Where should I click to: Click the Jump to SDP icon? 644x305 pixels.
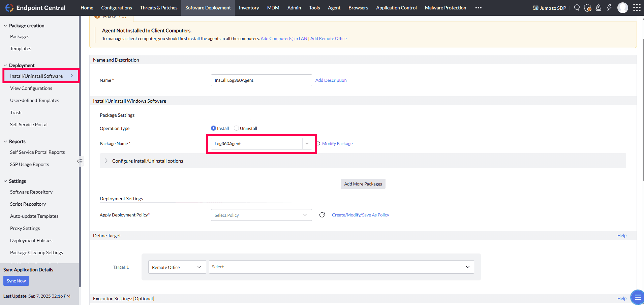(535, 8)
